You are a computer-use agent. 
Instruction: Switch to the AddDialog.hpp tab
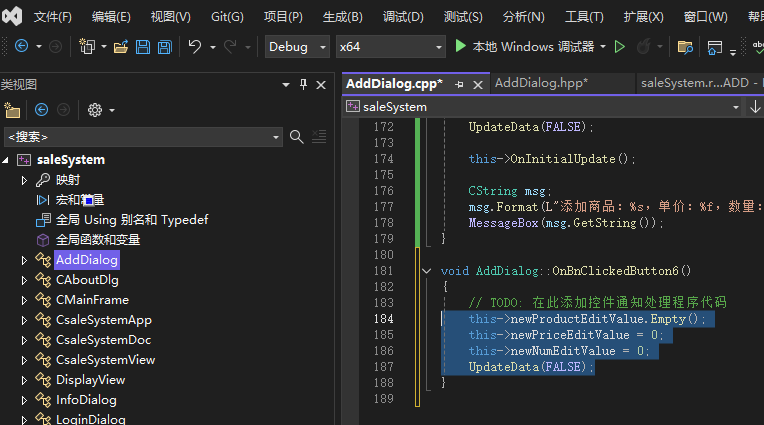(x=541, y=83)
